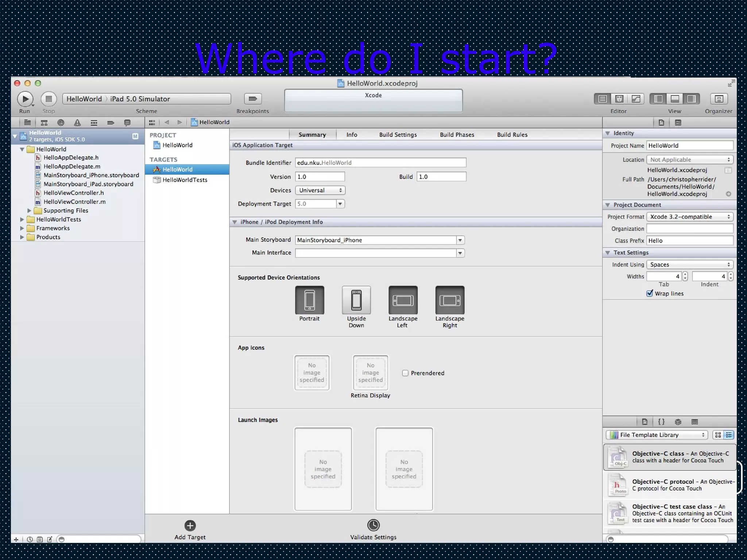Switch to the Build Settings tab
Screen dimensions: 747x560
pyautogui.click(x=398, y=135)
